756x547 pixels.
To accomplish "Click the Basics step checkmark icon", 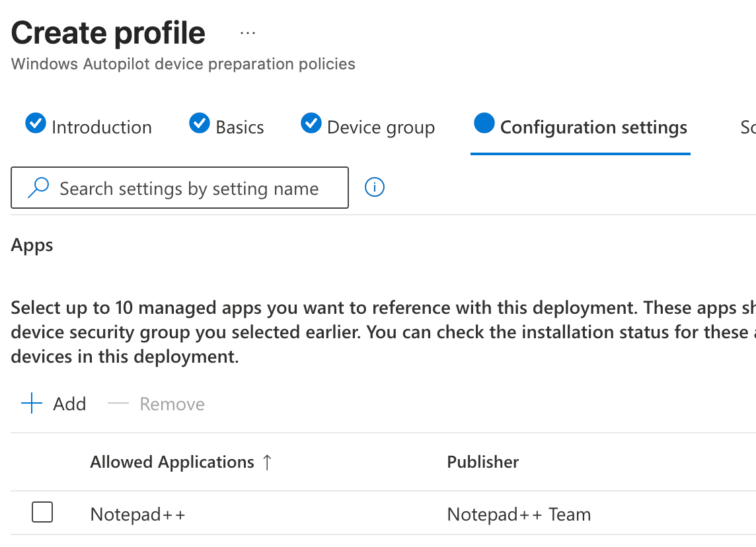I will point(200,124).
